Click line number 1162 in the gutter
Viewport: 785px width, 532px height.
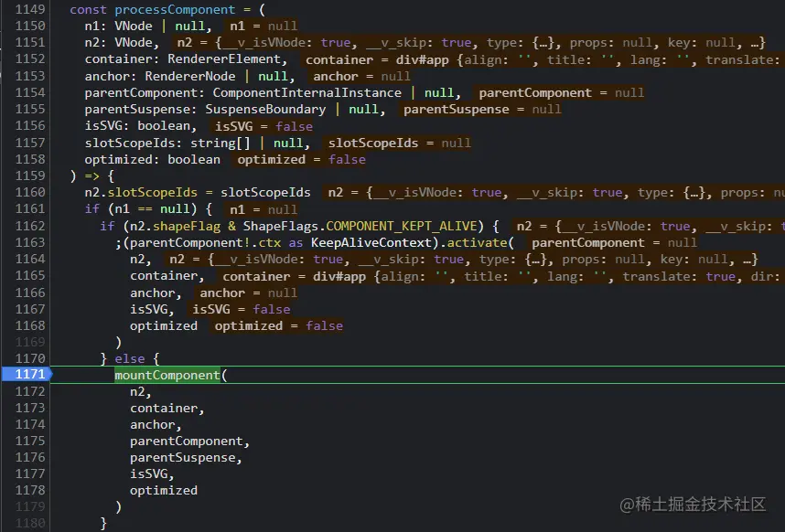click(30, 226)
